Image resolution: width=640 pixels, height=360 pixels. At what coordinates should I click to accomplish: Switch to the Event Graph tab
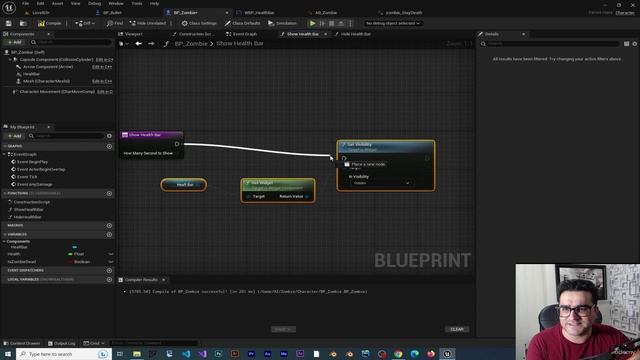[244, 34]
